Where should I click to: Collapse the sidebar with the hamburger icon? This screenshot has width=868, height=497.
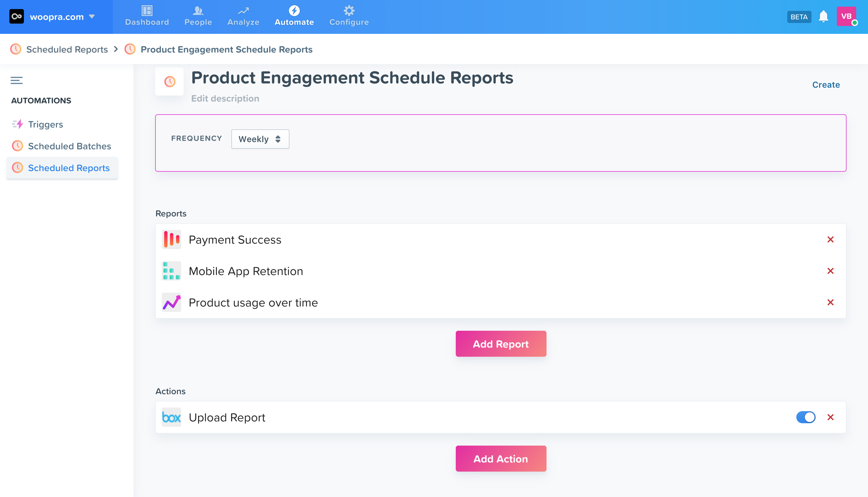pos(16,80)
